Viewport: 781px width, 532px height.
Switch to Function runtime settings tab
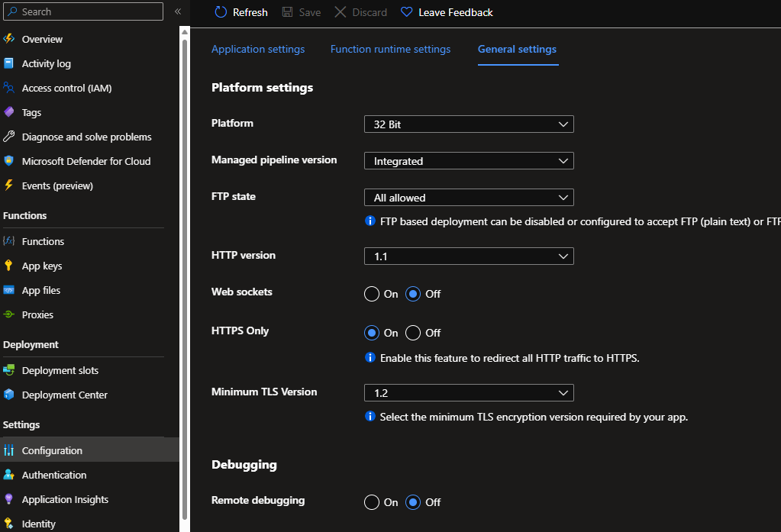coord(391,49)
